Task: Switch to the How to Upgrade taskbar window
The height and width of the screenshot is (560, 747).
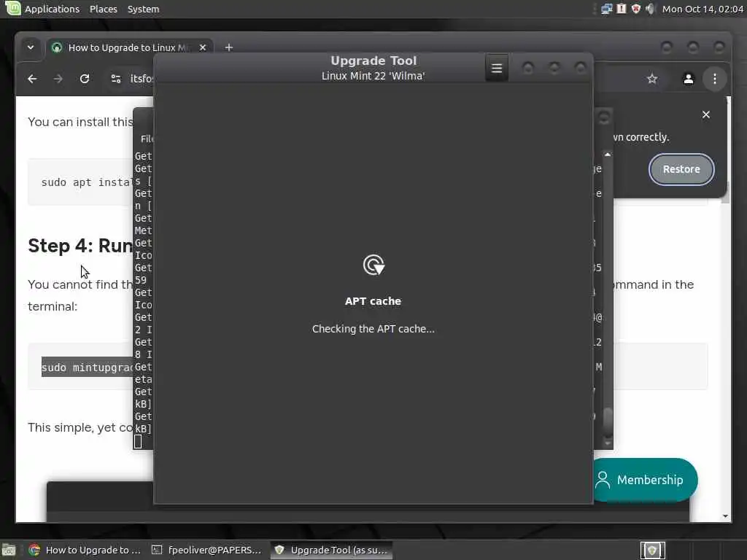Action: pyautogui.click(x=85, y=550)
